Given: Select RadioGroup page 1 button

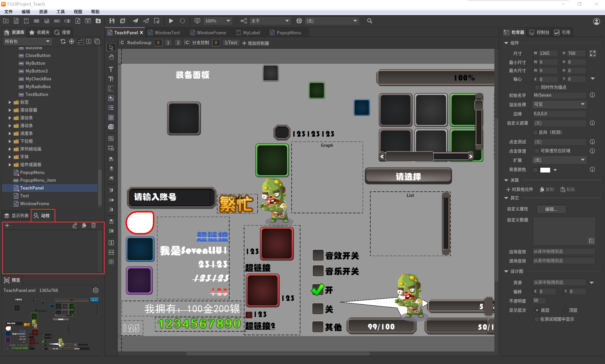Looking at the screenshot, I should pyautogui.click(x=168, y=43).
